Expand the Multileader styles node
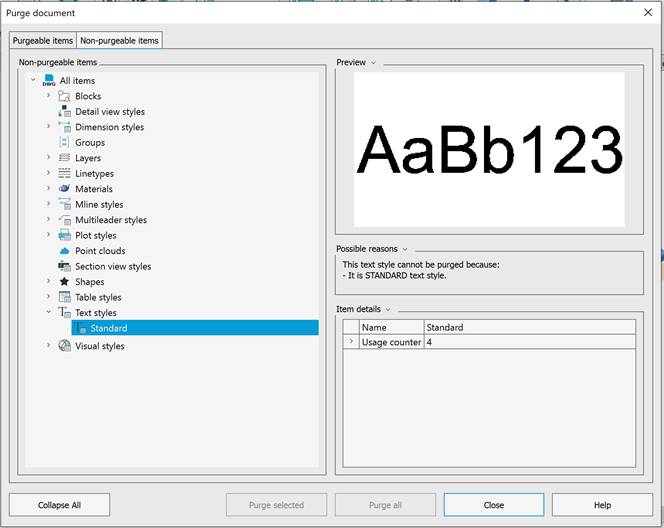This screenshot has width=664, height=528. click(x=48, y=219)
